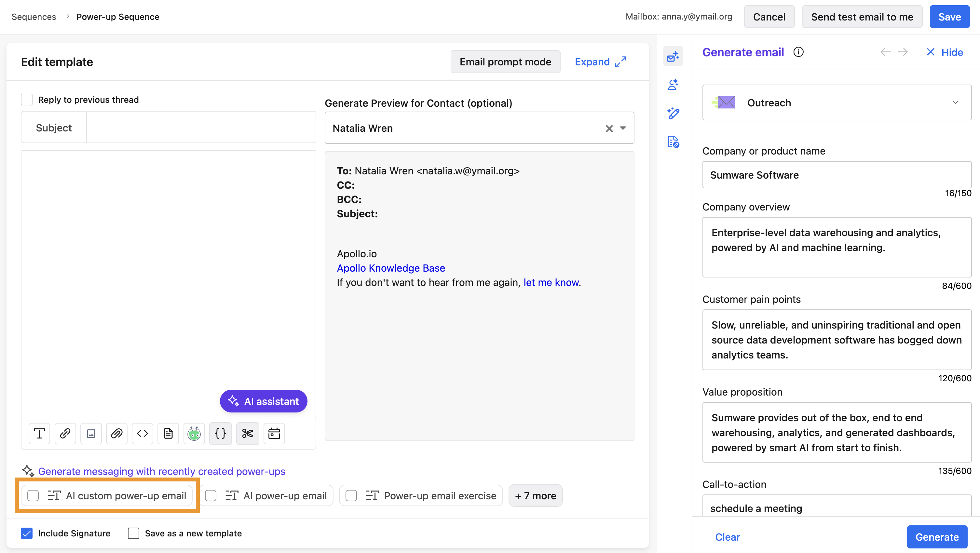Show + 7 more power-ups
Image resolution: width=980 pixels, height=553 pixels.
pos(535,495)
